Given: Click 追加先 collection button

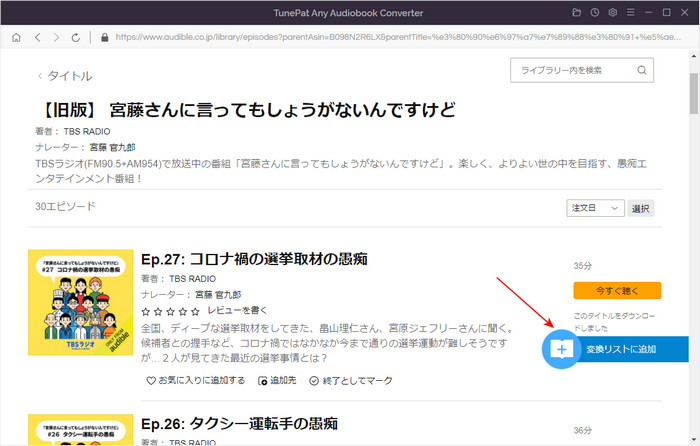Looking at the screenshot, I should point(277,380).
